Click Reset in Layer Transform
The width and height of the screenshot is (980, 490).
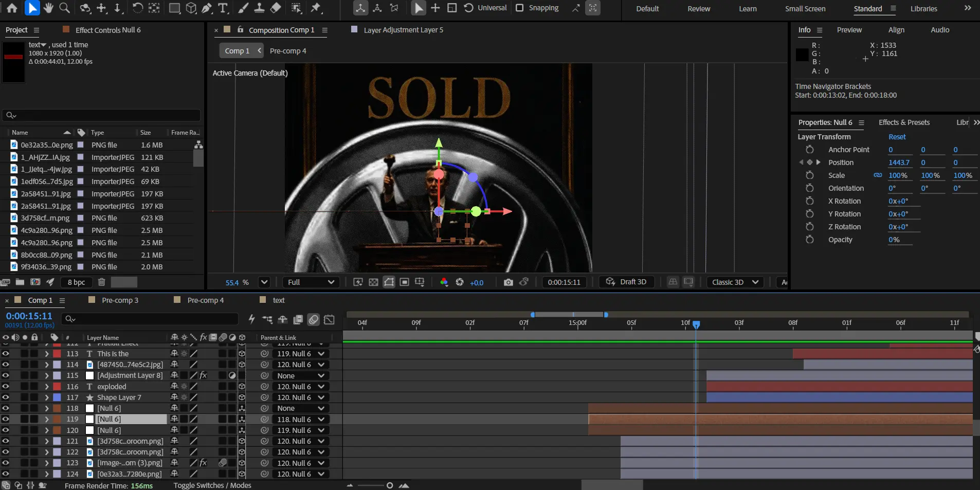point(897,137)
